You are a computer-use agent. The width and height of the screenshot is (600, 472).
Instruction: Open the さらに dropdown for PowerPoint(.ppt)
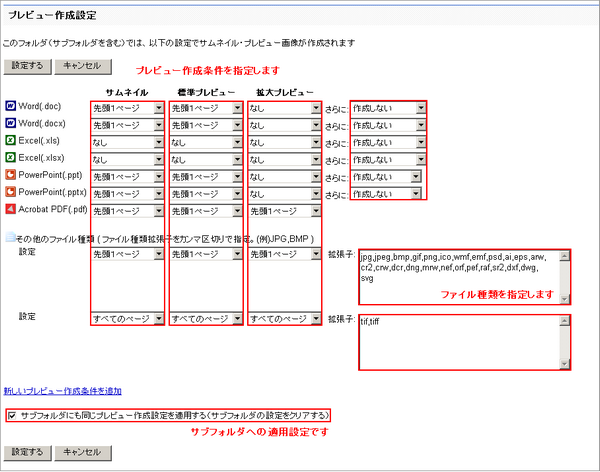pyautogui.click(x=386, y=177)
